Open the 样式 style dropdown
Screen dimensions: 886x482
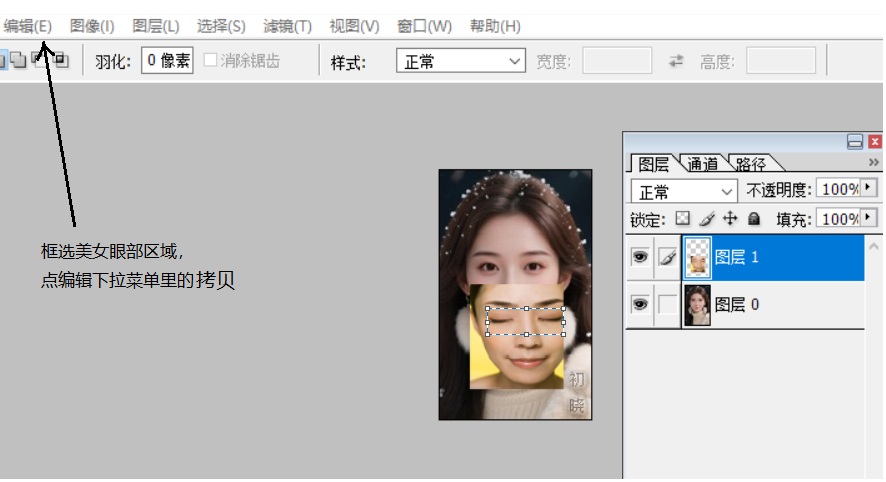pyautogui.click(x=461, y=61)
